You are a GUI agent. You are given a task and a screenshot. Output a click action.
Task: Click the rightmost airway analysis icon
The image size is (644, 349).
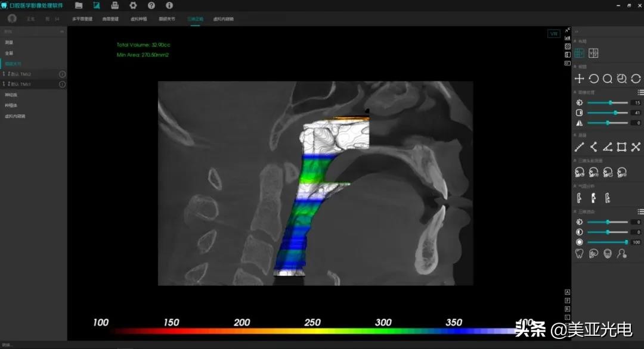tap(608, 198)
